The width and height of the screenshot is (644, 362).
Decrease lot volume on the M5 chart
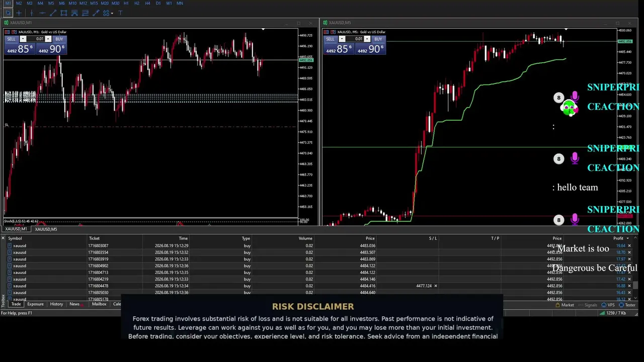(x=342, y=39)
